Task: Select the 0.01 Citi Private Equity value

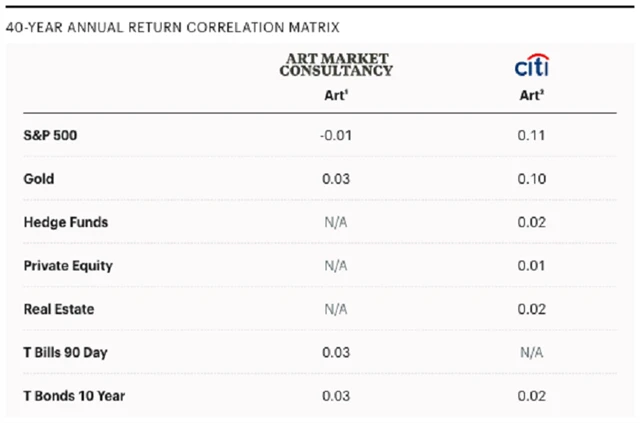Action: click(x=531, y=266)
